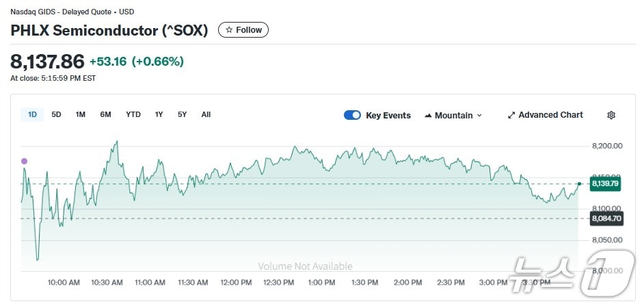Image resolution: width=644 pixels, height=306 pixels.
Task: Click the 8,084.70 previous close label
Action: pos(604,218)
